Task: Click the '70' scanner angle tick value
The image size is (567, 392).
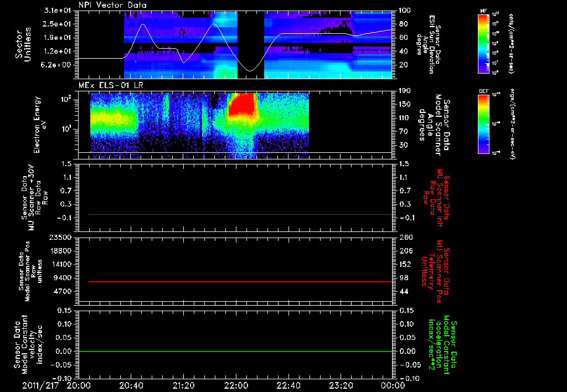Action: click(403, 132)
